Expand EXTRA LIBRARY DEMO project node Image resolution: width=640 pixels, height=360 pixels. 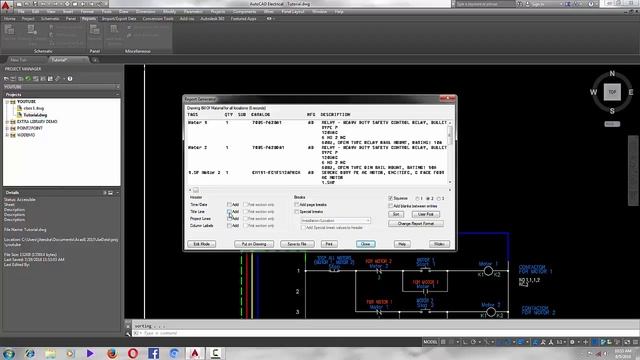click(x=7, y=122)
